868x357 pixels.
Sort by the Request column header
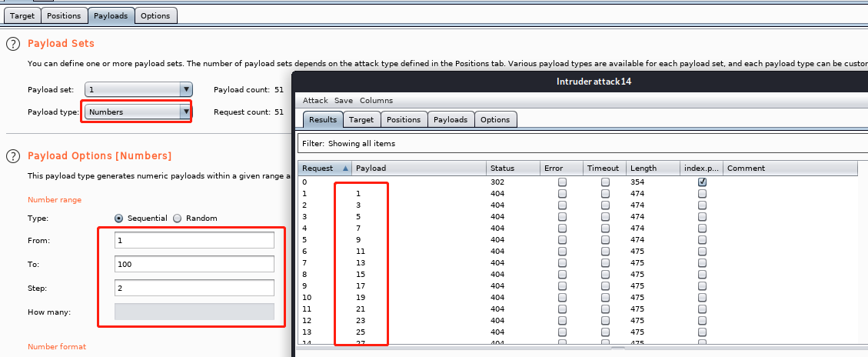pos(324,168)
